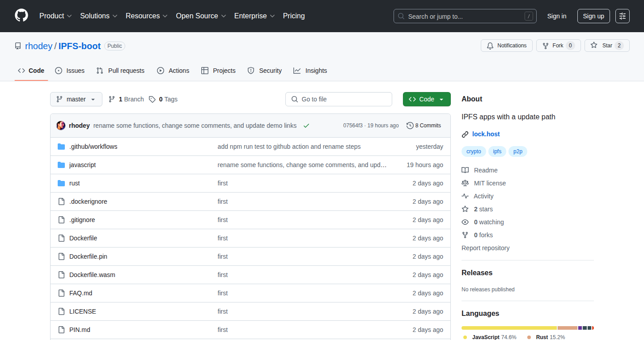Switch to the Code tab
The height and width of the screenshot is (340, 644).
point(31,71)
